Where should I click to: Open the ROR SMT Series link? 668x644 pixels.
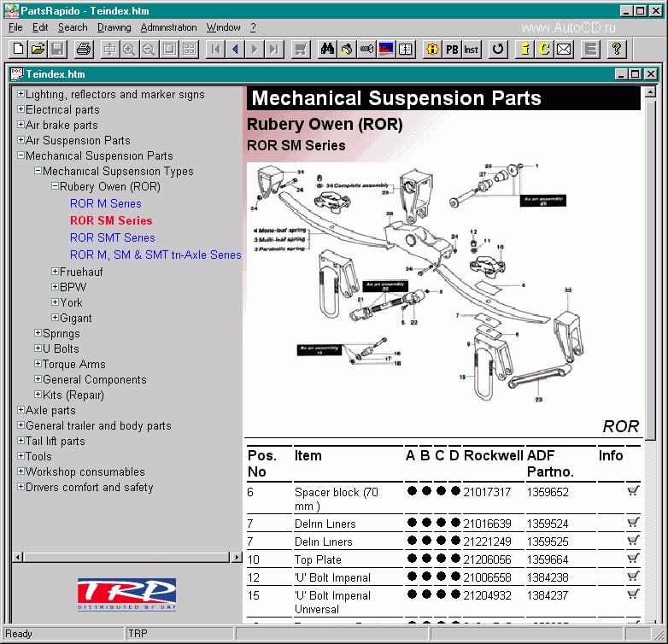[x=113, y=237]
